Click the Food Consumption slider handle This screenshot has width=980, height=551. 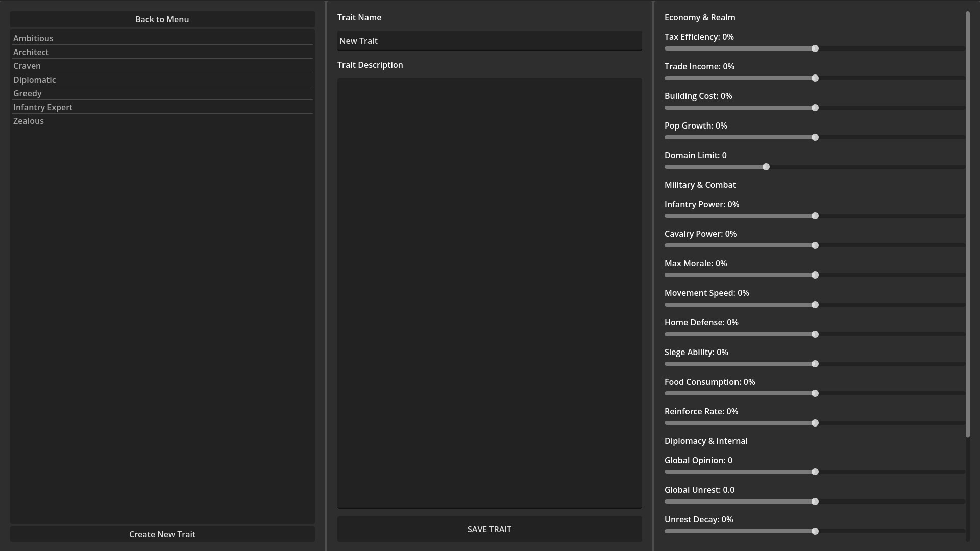pos(815,393)
